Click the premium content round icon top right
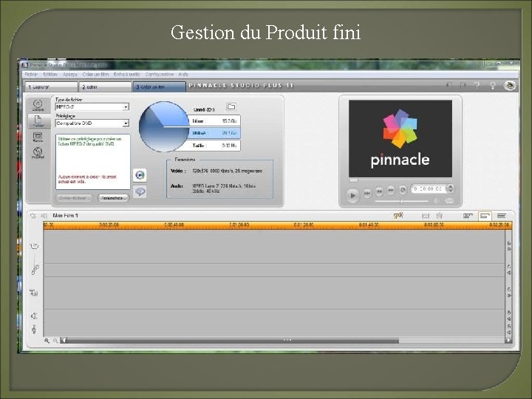This screenshot has height=399, width=532. point(510,86)
